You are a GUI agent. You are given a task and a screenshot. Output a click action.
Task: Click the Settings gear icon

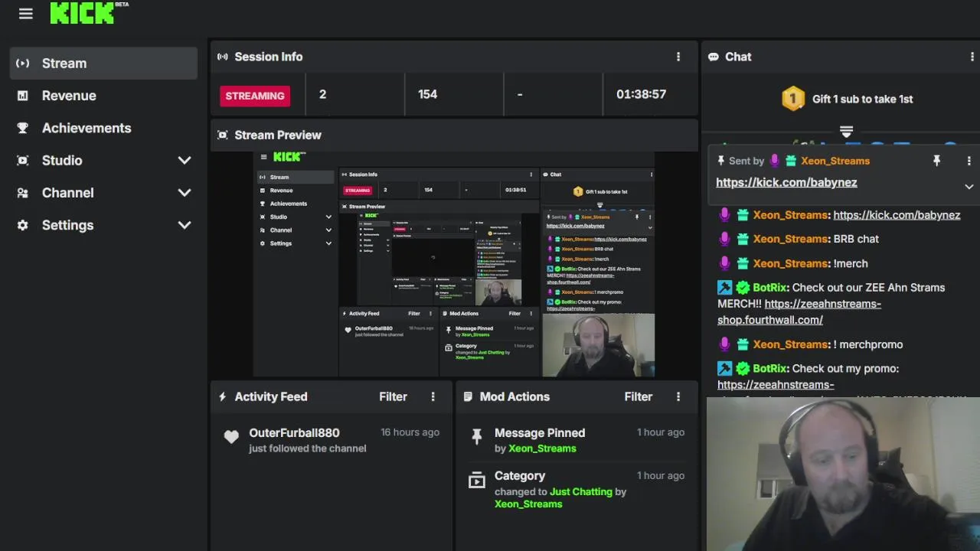point(23,225)
